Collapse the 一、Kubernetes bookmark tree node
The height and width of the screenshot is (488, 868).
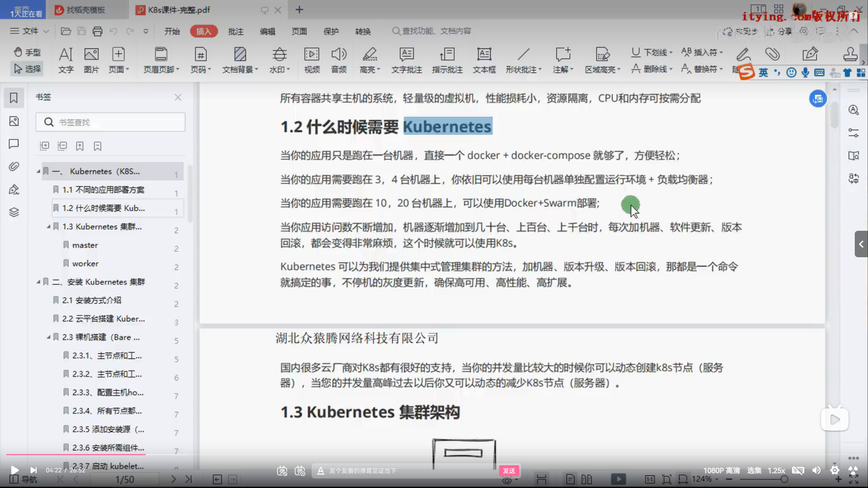pos(39,171)
